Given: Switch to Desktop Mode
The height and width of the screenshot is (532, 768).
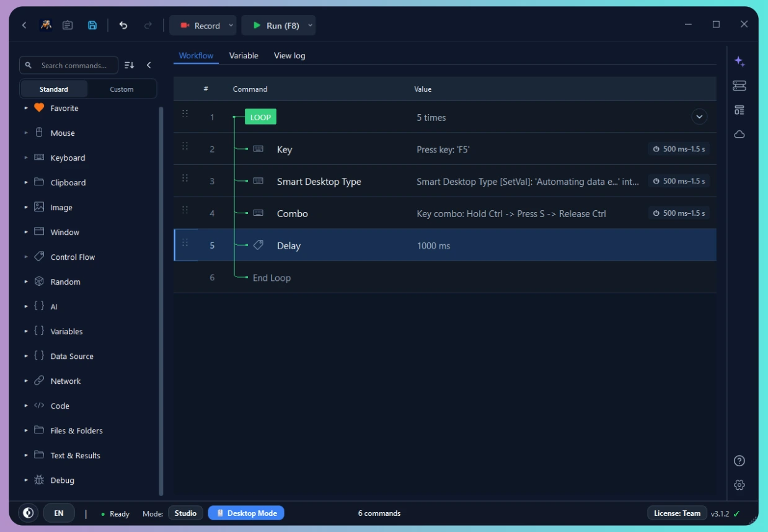Looking at the screenshot, I should pyautogui.click(x=246, y=513).
